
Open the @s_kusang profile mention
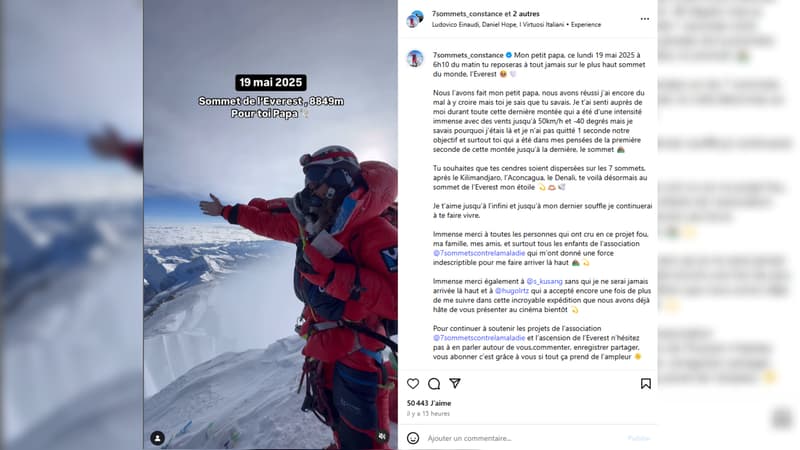pos(544,281)
